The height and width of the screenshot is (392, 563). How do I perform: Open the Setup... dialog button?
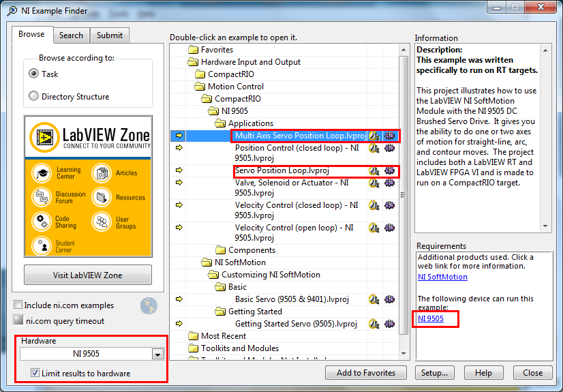(x=434, y=373)
